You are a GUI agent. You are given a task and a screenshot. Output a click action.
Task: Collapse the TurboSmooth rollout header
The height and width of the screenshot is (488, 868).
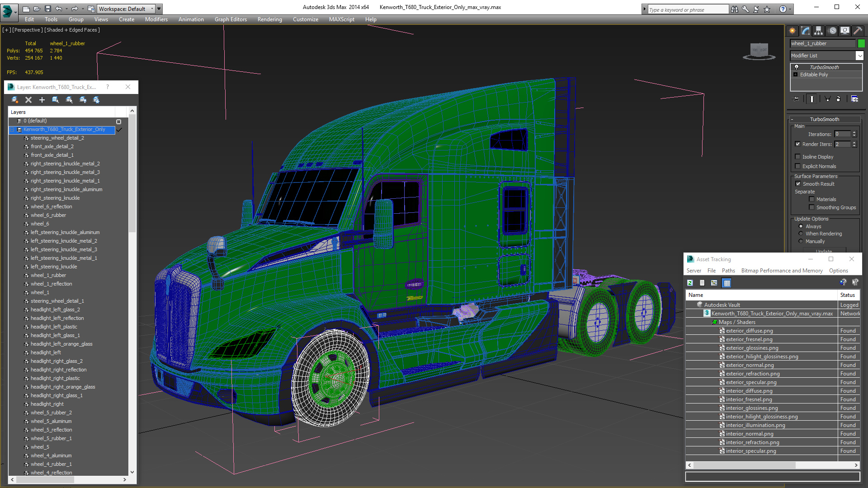(824, 119)
